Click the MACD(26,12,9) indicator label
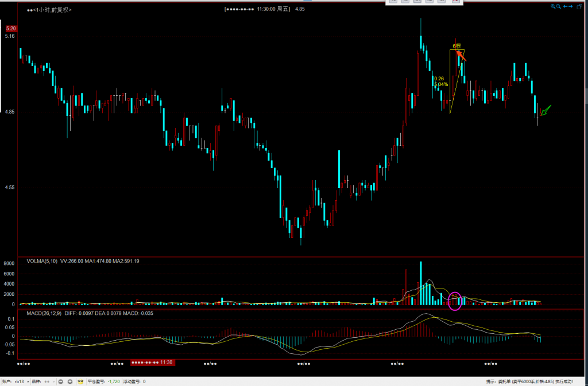The width and height of the screenshot is (588, 386). tap(44, 313)
